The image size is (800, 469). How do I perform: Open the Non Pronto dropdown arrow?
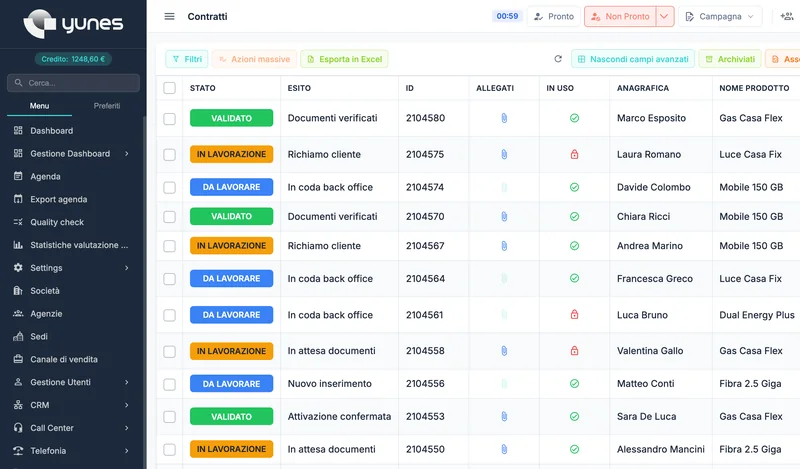coord(664,16)
